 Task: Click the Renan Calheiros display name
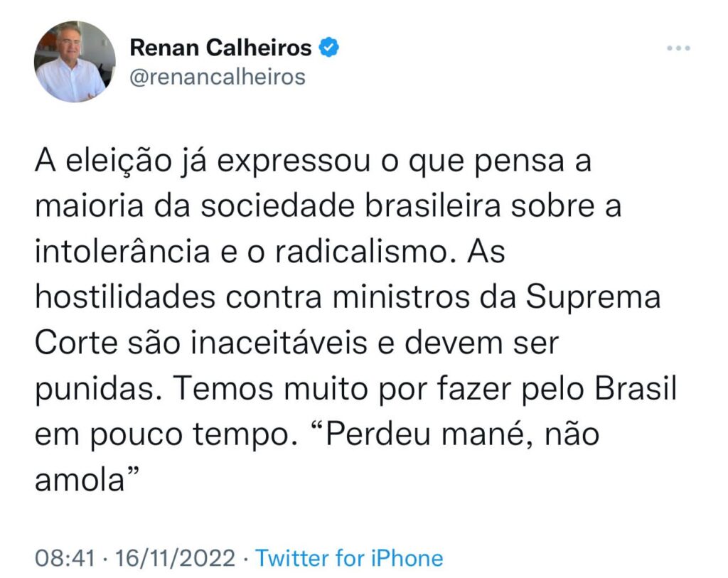[x=220, y=48]
